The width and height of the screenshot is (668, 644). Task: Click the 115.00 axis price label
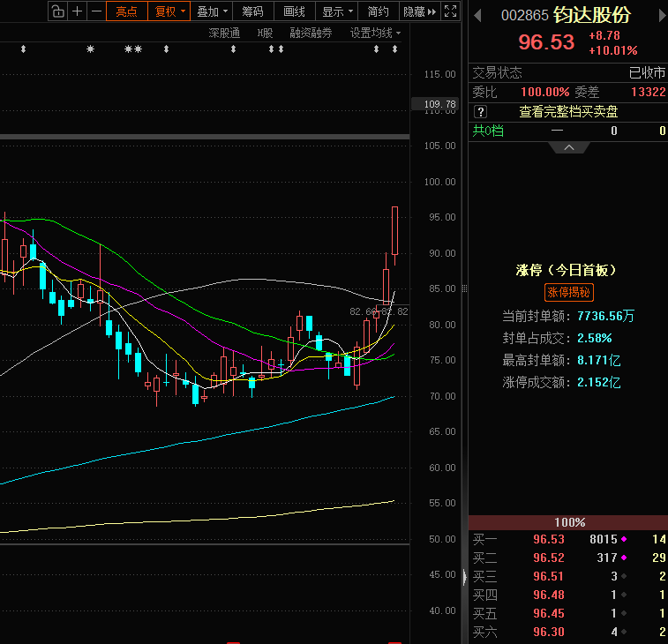440,74
